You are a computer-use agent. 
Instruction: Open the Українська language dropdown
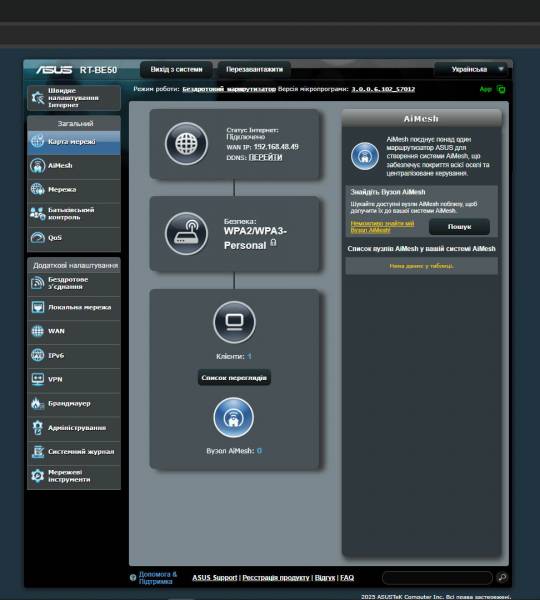point(472,69)
